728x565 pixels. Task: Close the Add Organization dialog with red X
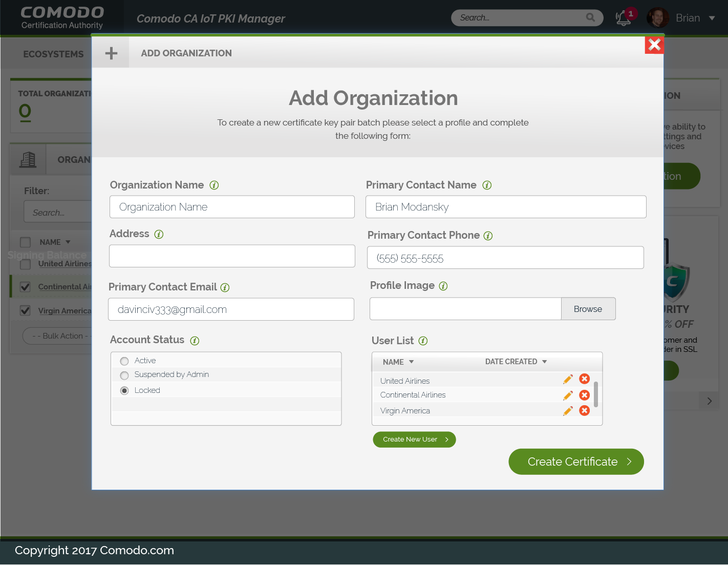pos(654,45)
